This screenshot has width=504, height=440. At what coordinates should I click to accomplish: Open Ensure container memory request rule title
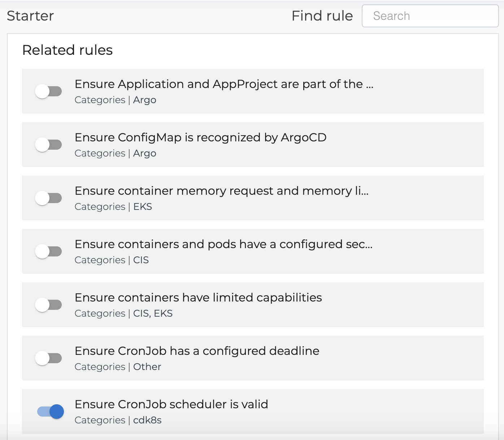[221, 191]
